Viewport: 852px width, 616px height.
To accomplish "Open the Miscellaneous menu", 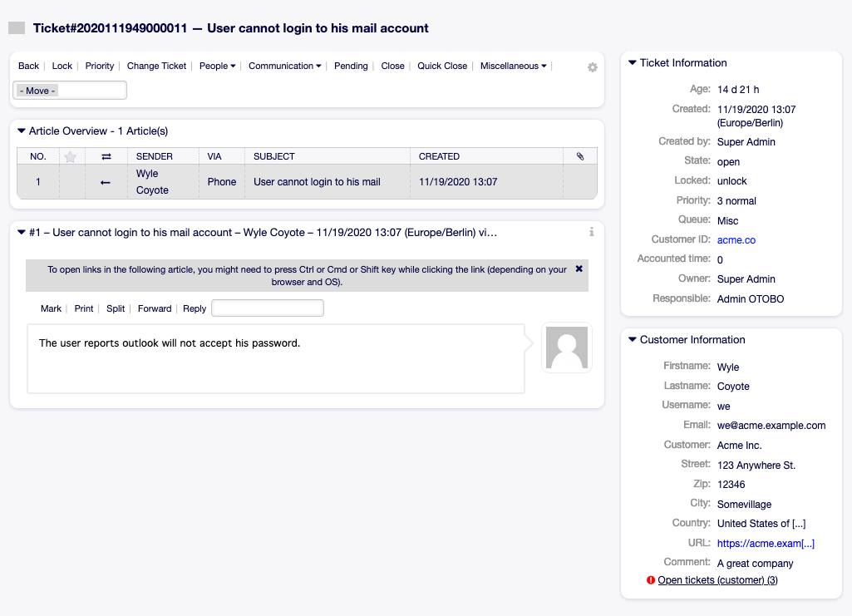I will coord(513,67).
